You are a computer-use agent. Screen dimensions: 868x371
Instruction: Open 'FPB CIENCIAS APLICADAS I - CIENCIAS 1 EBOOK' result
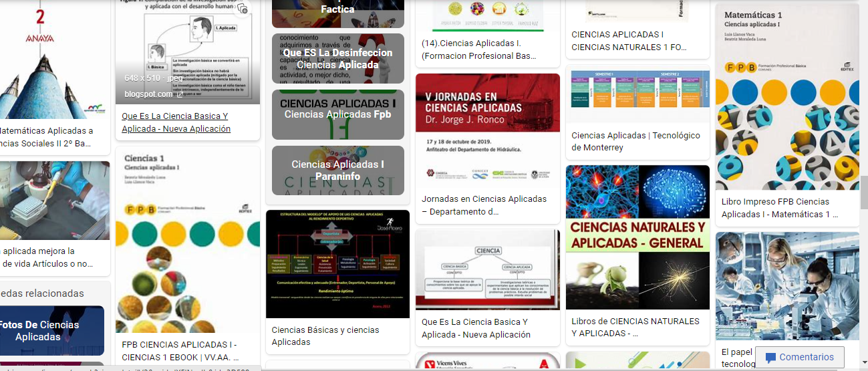[x=180, y=351]
